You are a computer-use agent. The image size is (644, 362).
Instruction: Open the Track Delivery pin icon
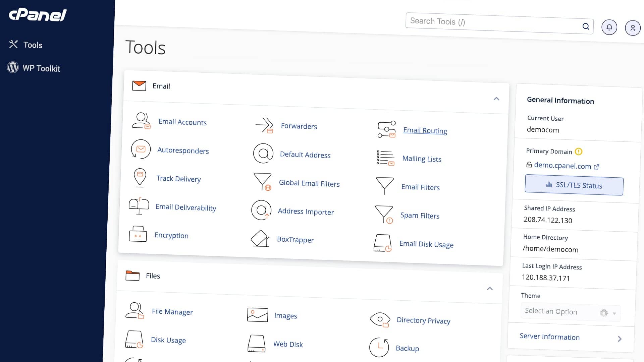pyautogui.click(x=140, y=177)
